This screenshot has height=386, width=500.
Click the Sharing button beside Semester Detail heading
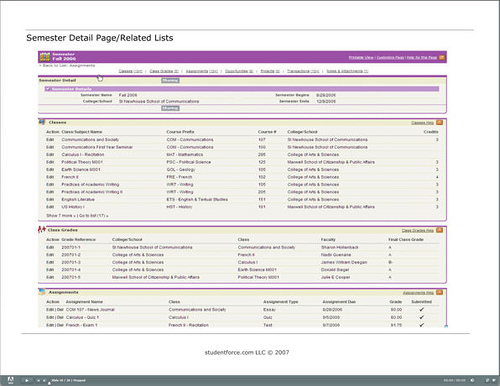tap(170, 80)
